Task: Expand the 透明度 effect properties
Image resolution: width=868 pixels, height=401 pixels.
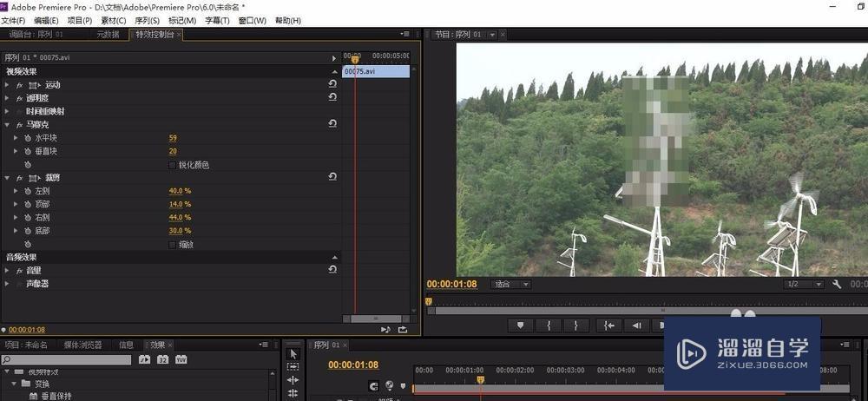Action: coord(7,98)
